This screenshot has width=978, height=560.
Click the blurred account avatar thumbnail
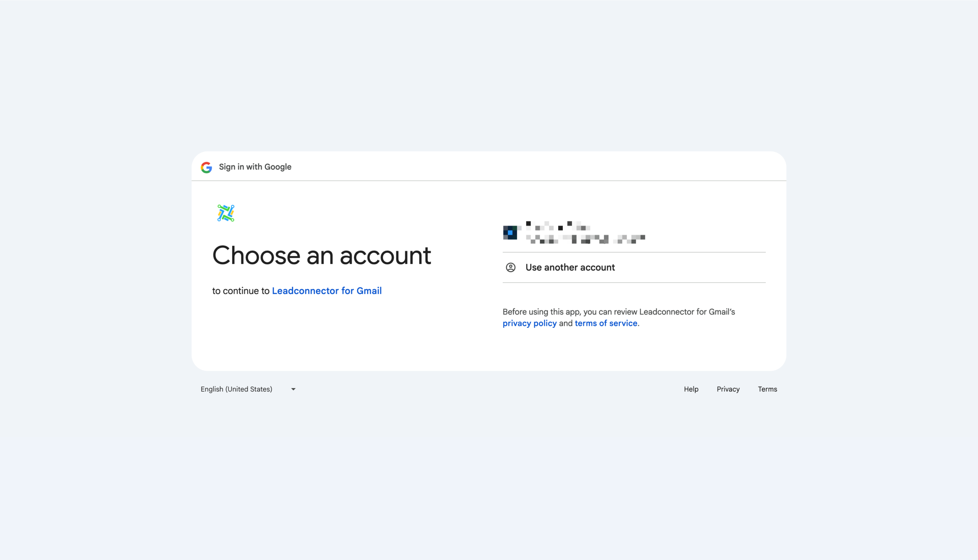(x=510, y=233)
